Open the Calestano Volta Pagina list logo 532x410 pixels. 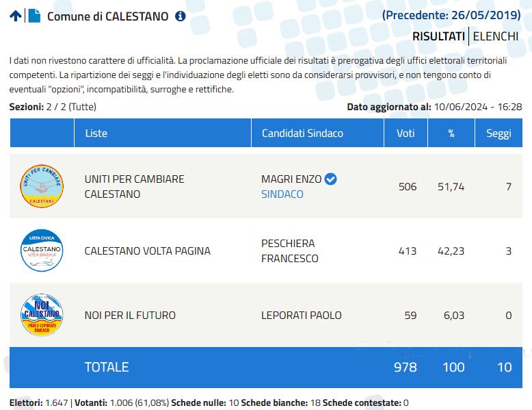[x=42, y=251]
